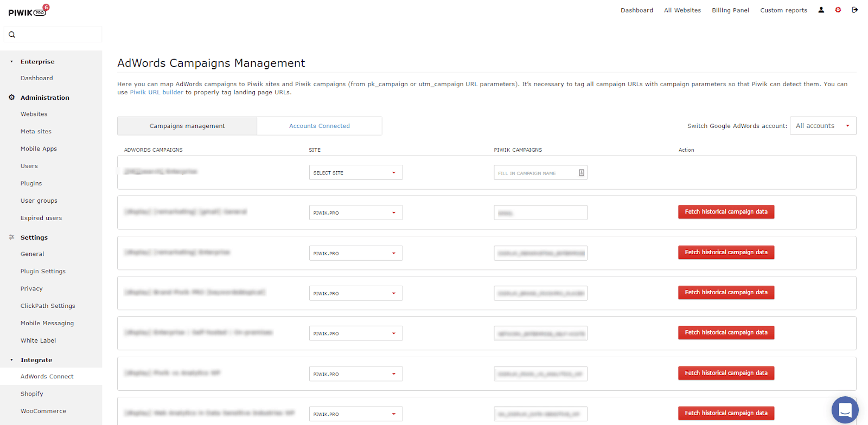Open the All accounts dropdown
The width and height of the screenshot is (868, 425).
click(823, 126)
